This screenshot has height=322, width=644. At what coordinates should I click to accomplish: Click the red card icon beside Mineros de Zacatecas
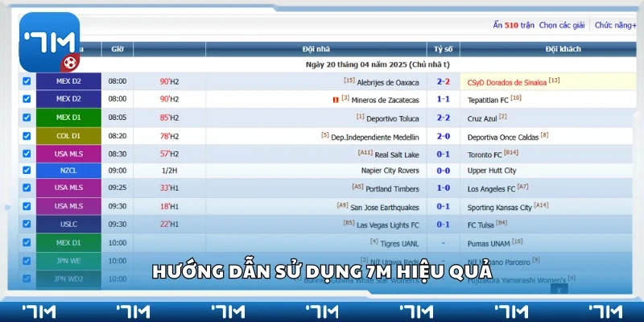click(336, 100)
